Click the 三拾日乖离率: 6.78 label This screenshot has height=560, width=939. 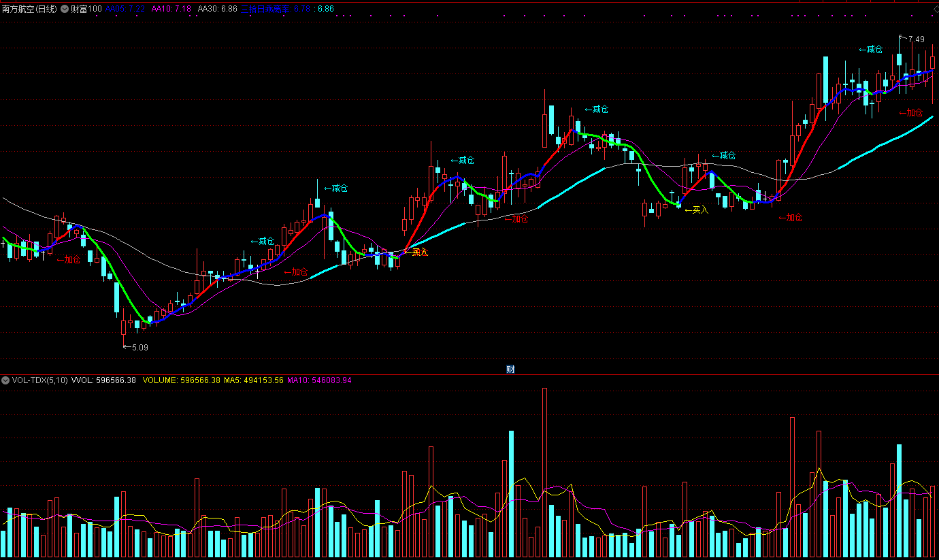[277, 9]
